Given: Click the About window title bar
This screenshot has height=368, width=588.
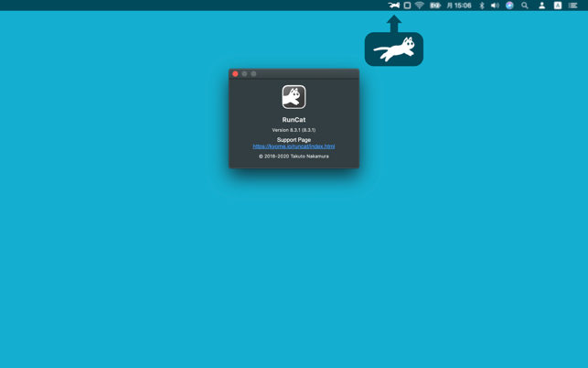Looking at the screenshot, I should (x=294, y=73).
